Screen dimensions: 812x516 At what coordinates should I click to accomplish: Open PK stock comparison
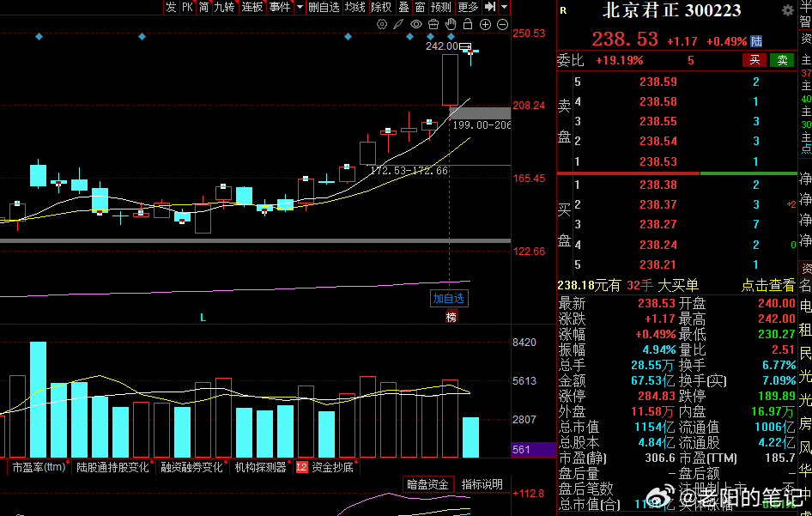pos(187,7)
